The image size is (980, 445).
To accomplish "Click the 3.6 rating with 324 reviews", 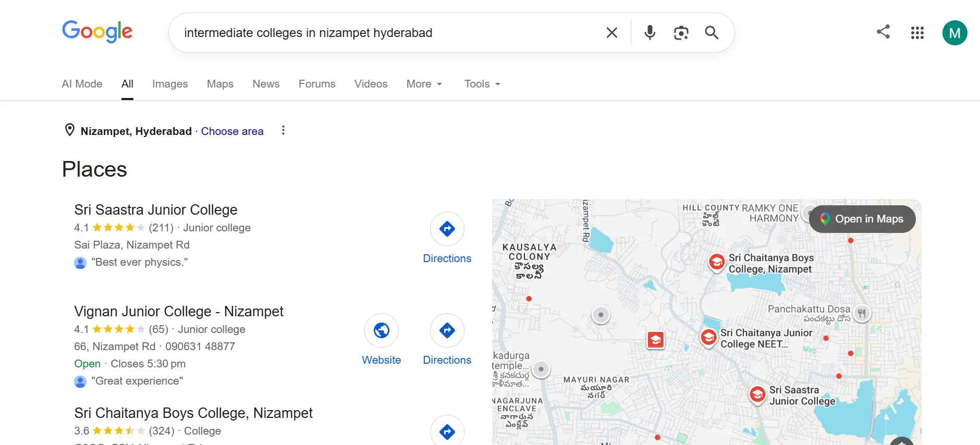I will (x=124, y=431).
